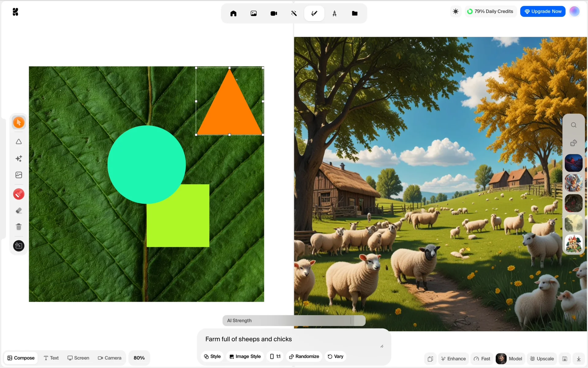Click the trash delete icon
The image size is (588, 368).
point(19,227)
